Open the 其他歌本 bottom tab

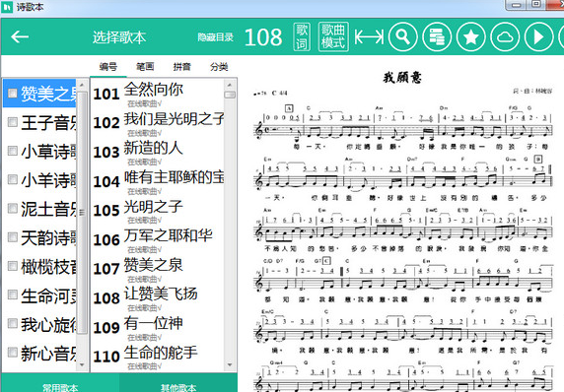178,383
